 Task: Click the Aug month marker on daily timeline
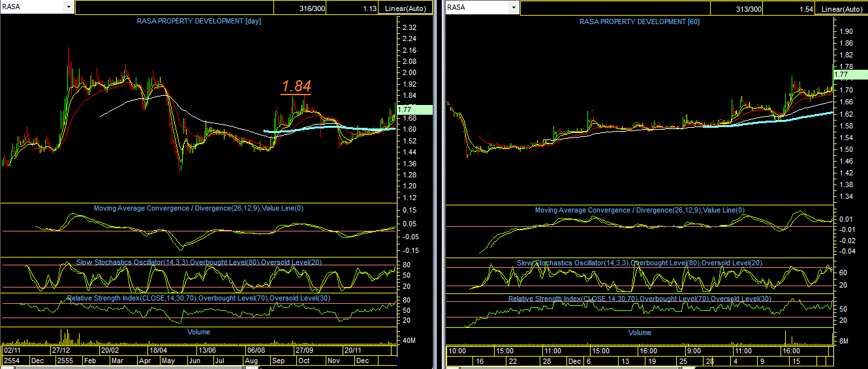[251, 360]
